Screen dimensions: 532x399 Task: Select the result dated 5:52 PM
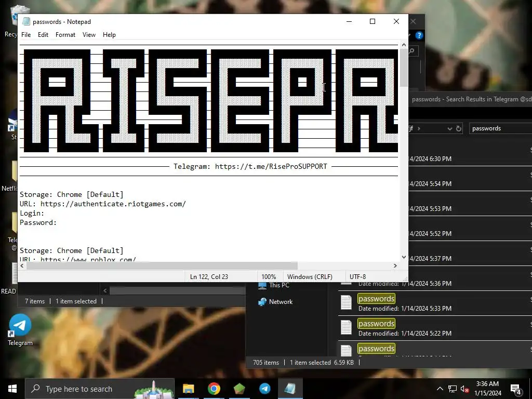click(470, 229)
